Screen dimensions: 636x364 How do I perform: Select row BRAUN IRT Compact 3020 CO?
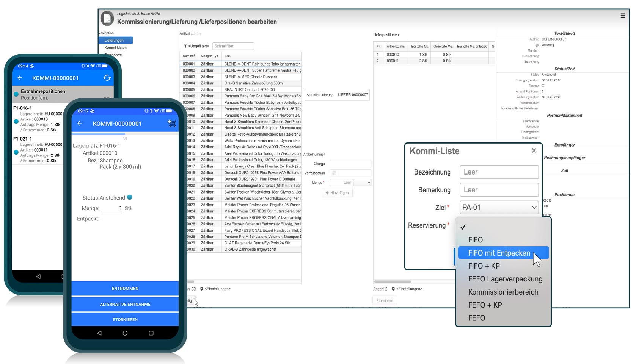pyautogui.click(x=240, y=90)
